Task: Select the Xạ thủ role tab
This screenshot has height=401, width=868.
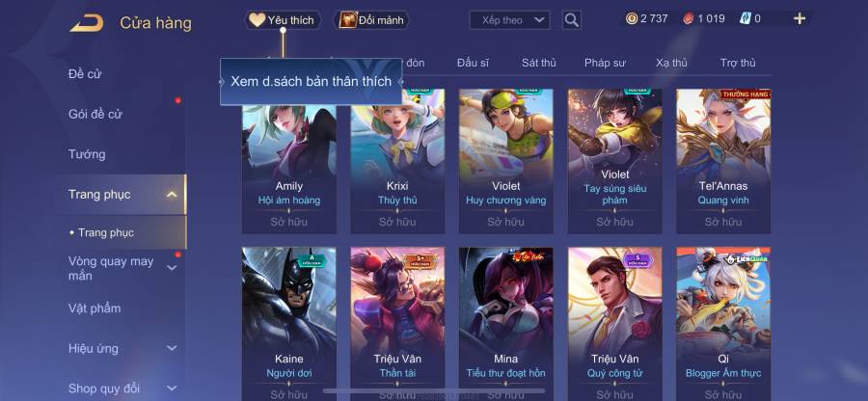Action: pyautogui.click(x=671, y=63)
